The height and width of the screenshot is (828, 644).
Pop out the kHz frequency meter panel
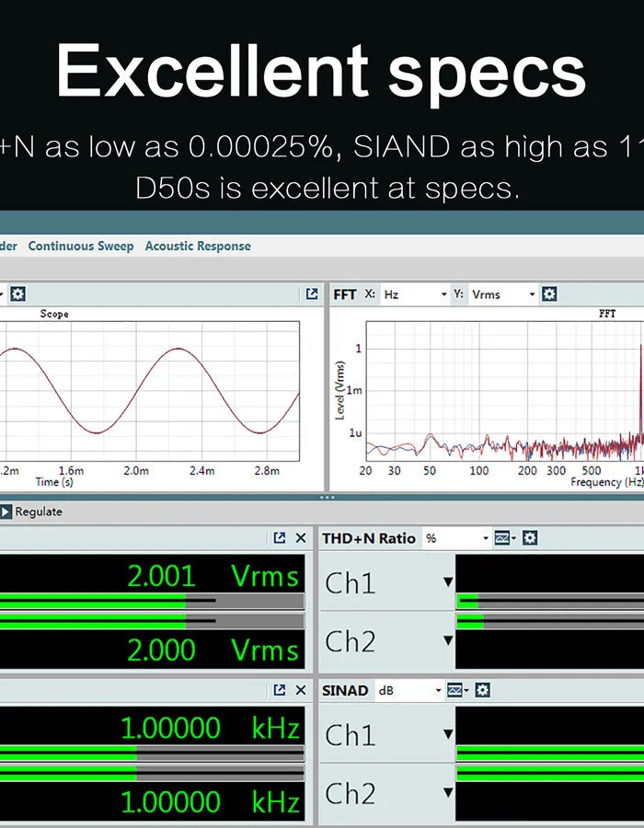click(x=280, y=690)
